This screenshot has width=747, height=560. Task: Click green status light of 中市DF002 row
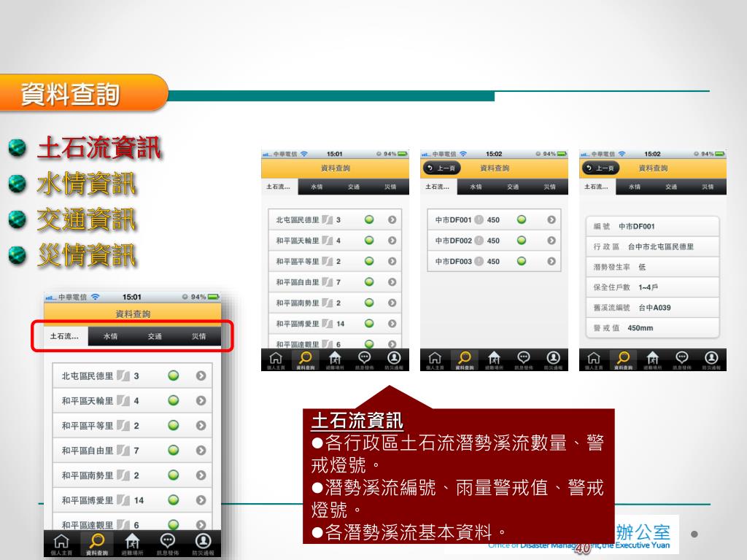tap(522, 241)
